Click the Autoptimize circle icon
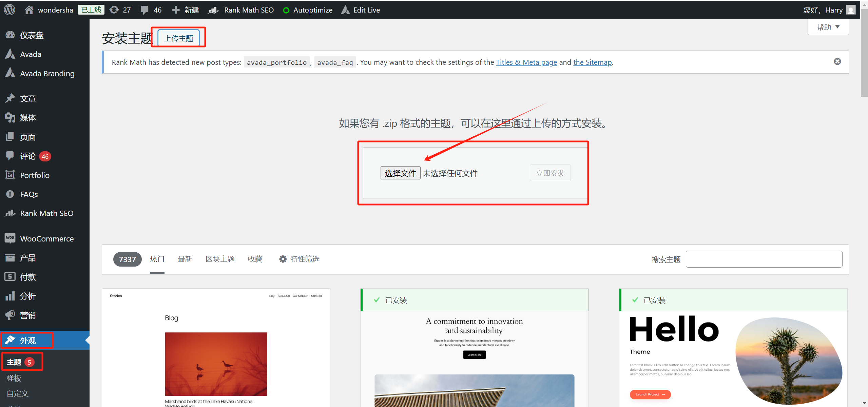This screenshot has height=407, width=868. pyautogui.click(x=286, y=9)
